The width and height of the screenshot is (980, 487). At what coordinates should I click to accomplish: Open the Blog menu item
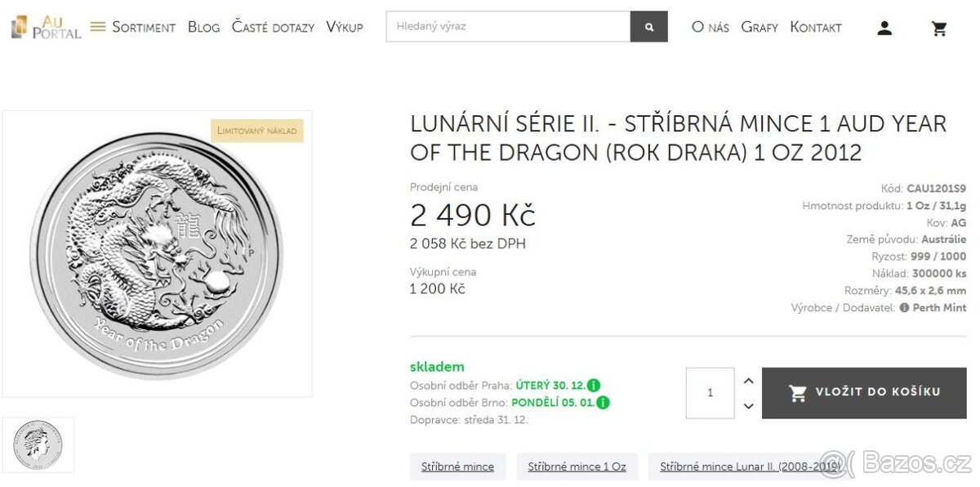203,27
